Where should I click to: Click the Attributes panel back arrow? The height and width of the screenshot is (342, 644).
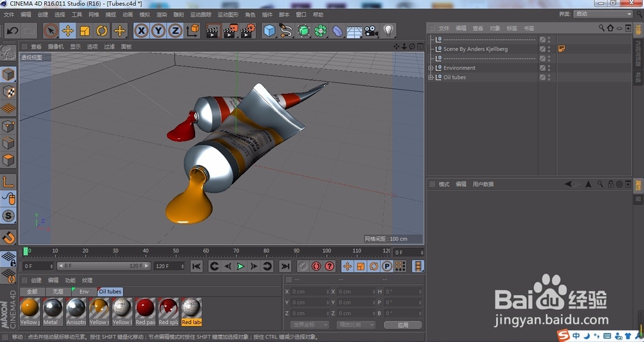568,184
